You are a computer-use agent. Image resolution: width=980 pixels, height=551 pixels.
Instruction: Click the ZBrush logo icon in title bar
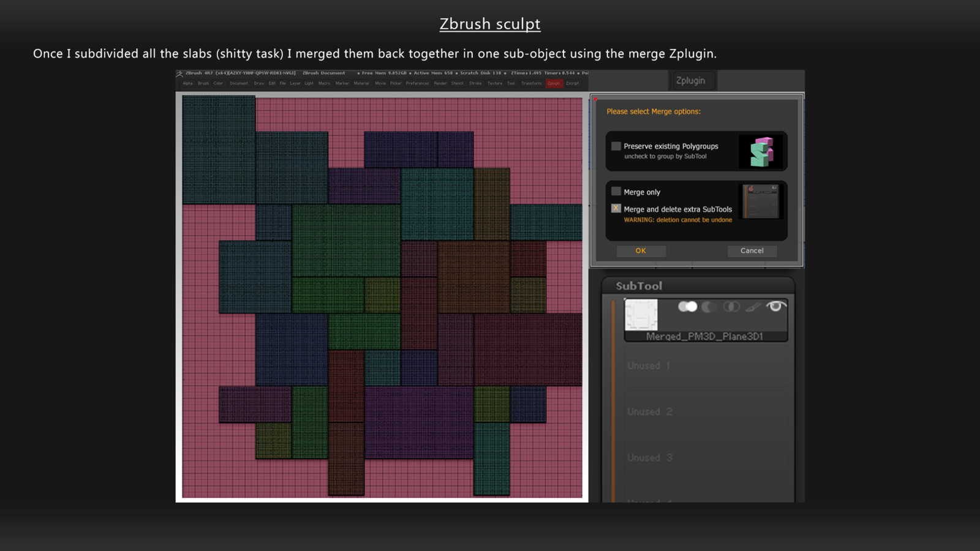pyautogui.click(x=179, y=73)
